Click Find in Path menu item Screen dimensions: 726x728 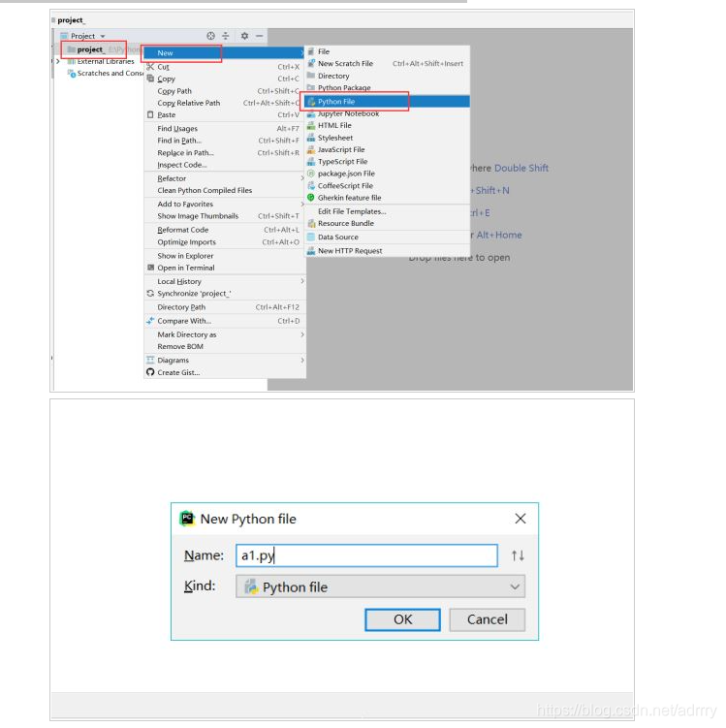coord(224,141)
